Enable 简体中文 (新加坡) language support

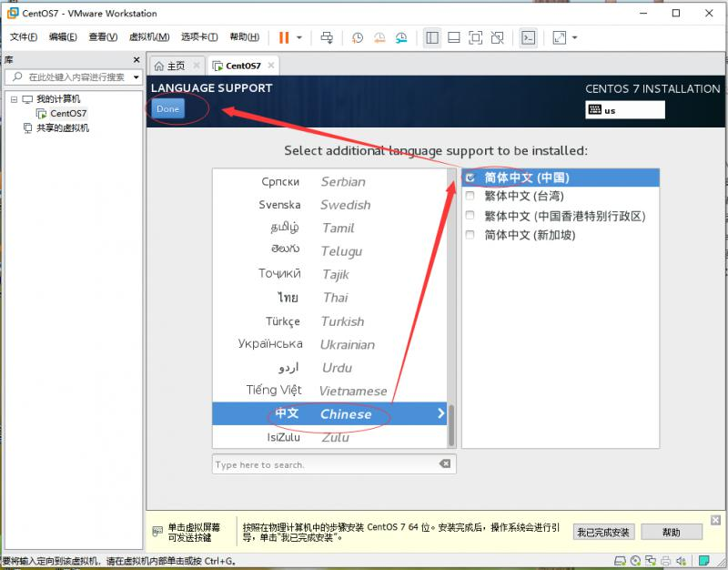pos(470,234)
